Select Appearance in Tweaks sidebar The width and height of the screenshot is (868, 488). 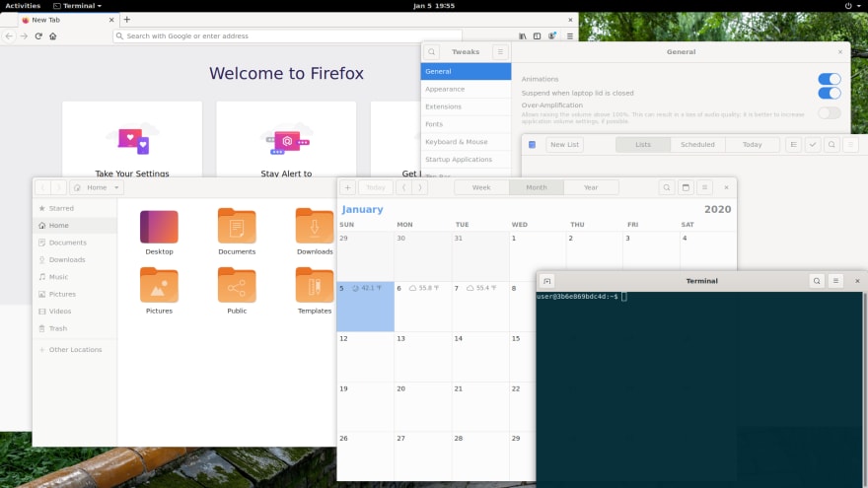click(466, 89)
